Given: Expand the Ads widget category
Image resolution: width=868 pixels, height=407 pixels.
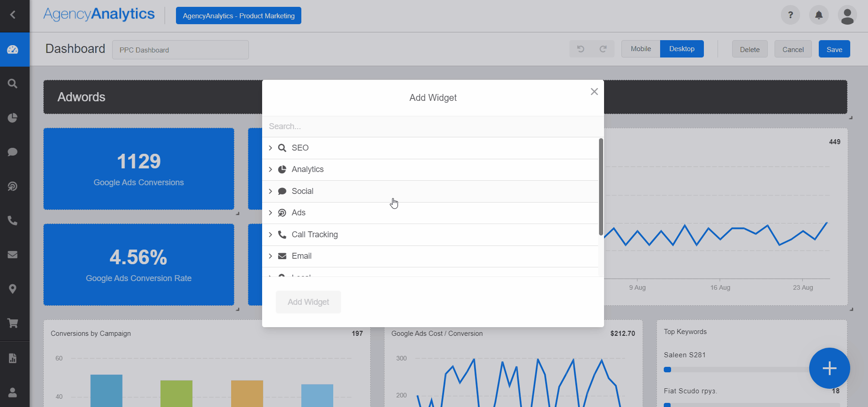Looking at the screenshot, I should tap(270, 213).
